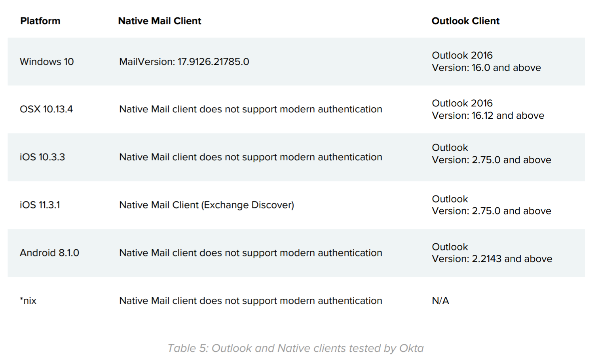Click Outlook version cell in iOS 11.3.1 row
598x364 pixels.
tap(491, 205)
